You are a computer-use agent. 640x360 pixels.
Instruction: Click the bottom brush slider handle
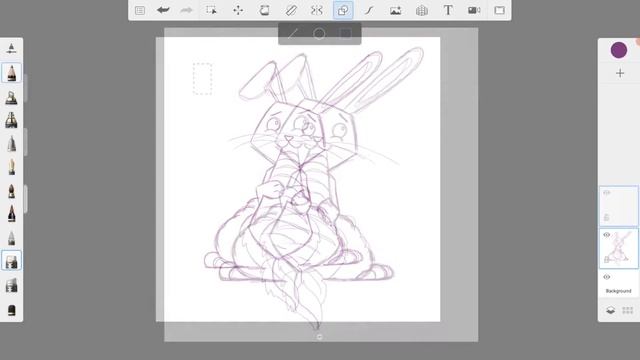click(26, 199)
